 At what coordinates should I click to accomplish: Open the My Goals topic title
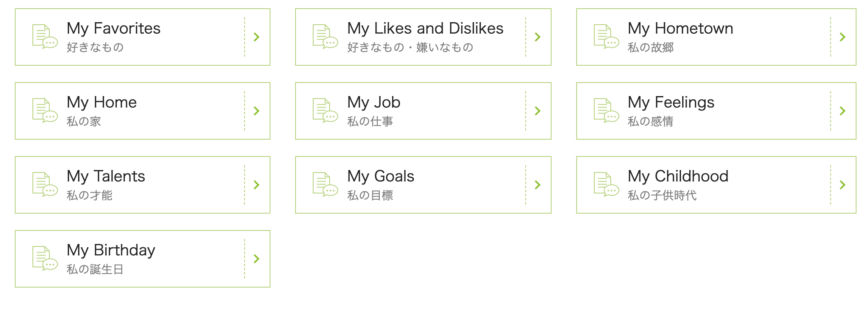point(381,176)
